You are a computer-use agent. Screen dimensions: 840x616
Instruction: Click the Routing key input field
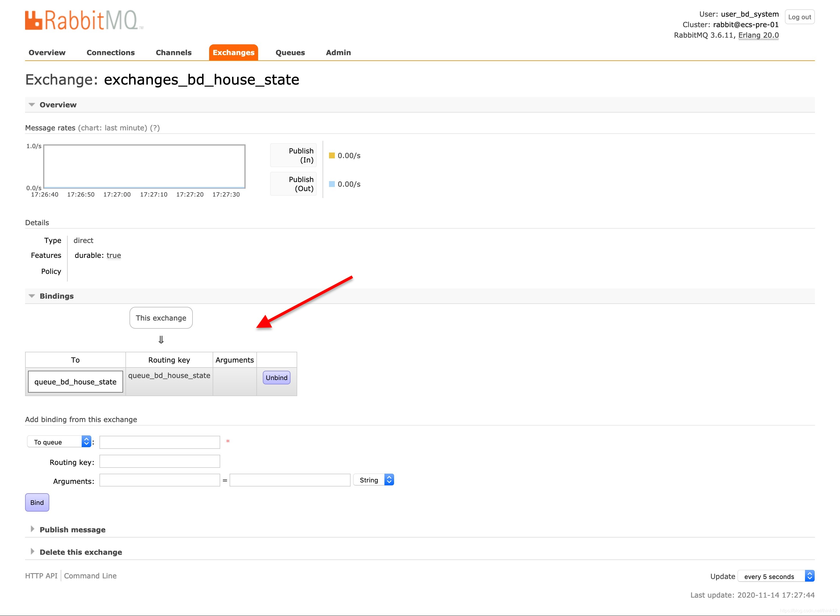160,462
